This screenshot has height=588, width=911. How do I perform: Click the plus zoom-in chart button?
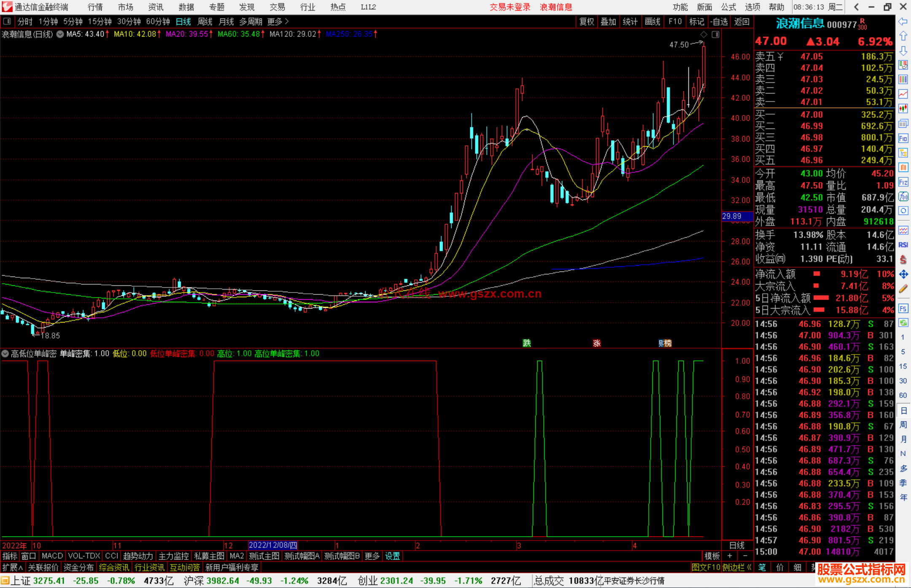(730, 556)
